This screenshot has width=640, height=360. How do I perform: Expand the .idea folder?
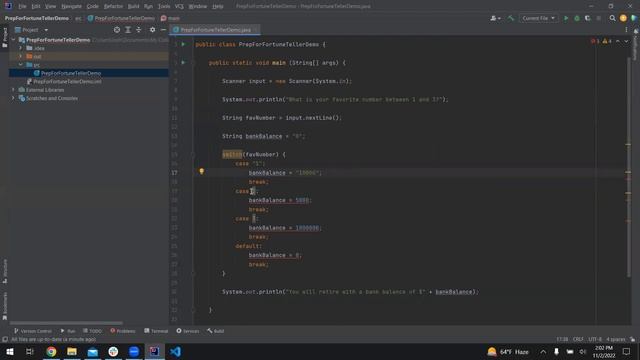(21, 48)
